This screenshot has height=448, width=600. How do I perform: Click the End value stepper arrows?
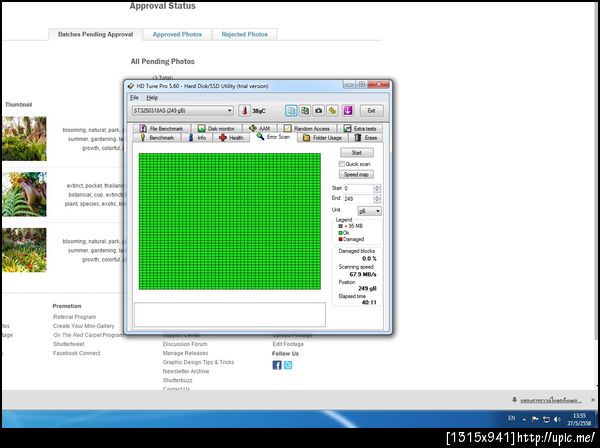click(x=377, y=199)
